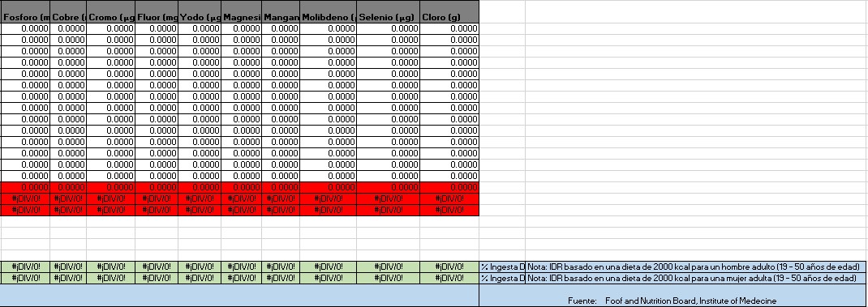Select the first % Ingesta label cell
This screenshot has height=307, width=868.
[502, 266]
